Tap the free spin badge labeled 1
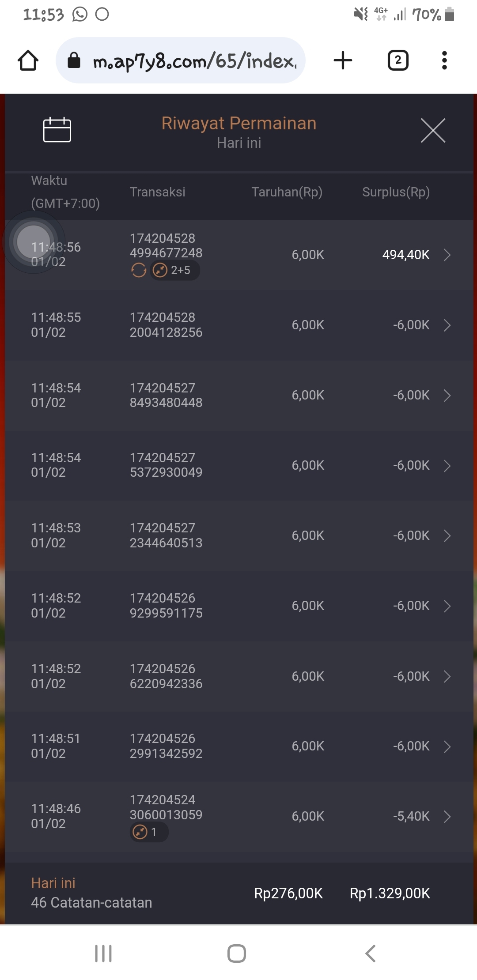Image resolution: width=477 pixels, height=980 pixels. point(148,832)
